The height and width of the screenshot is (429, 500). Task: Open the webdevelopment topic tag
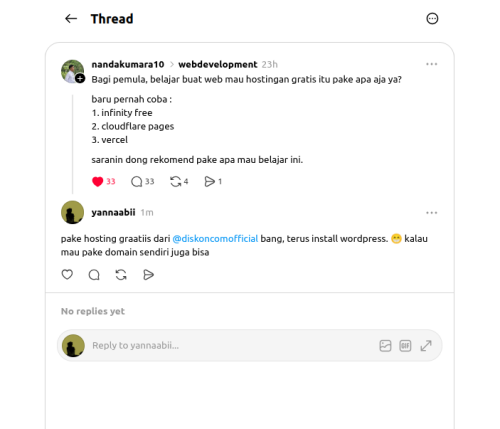[x=218, y=64]
